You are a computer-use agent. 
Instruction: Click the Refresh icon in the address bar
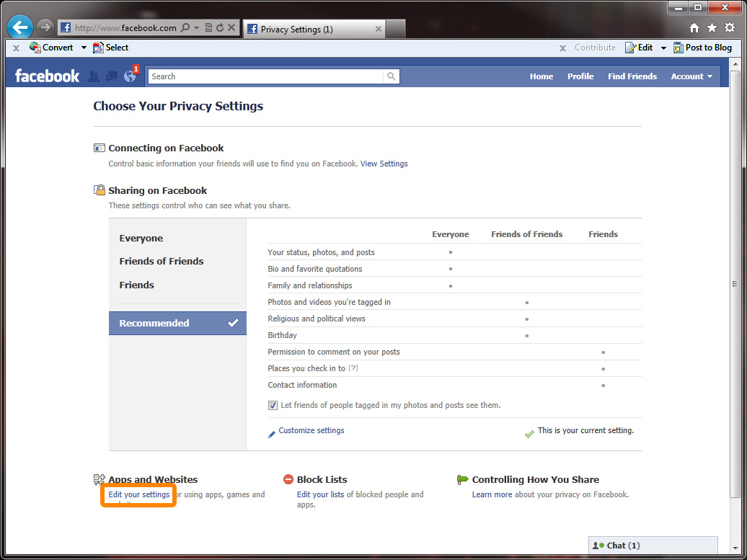[220, 27]
